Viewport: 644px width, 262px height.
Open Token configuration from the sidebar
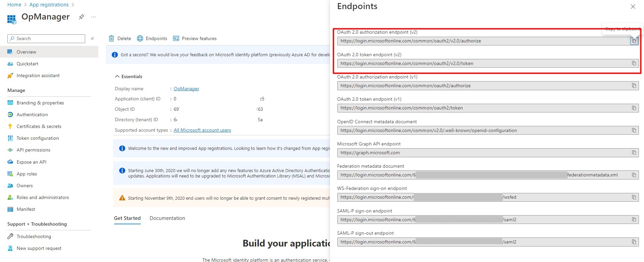tap(37, 138)
